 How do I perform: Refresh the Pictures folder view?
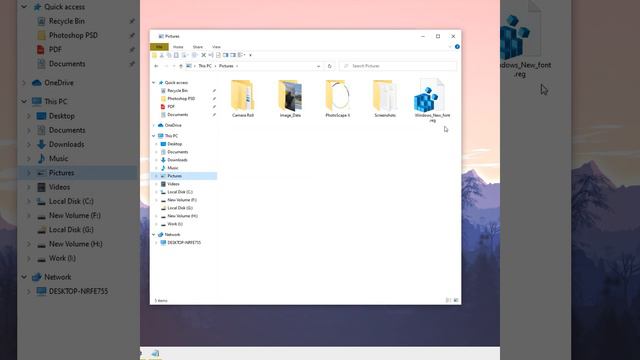[329, 66]
